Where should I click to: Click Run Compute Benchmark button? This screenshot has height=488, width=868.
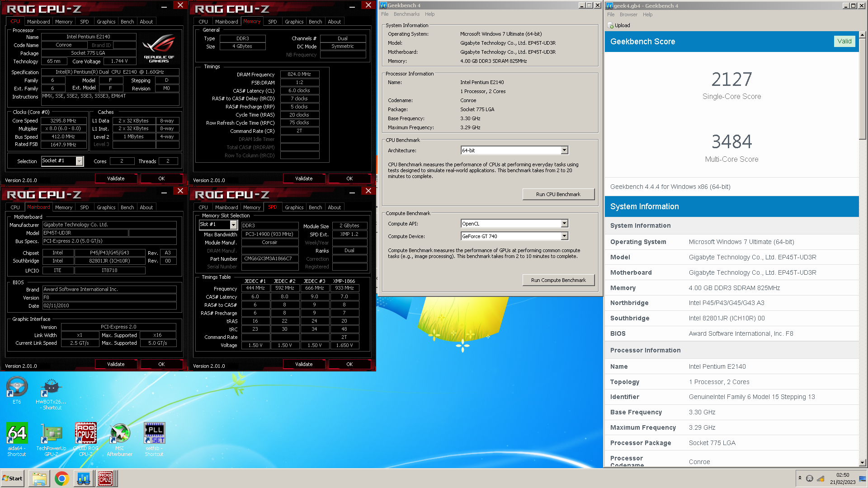558,280
